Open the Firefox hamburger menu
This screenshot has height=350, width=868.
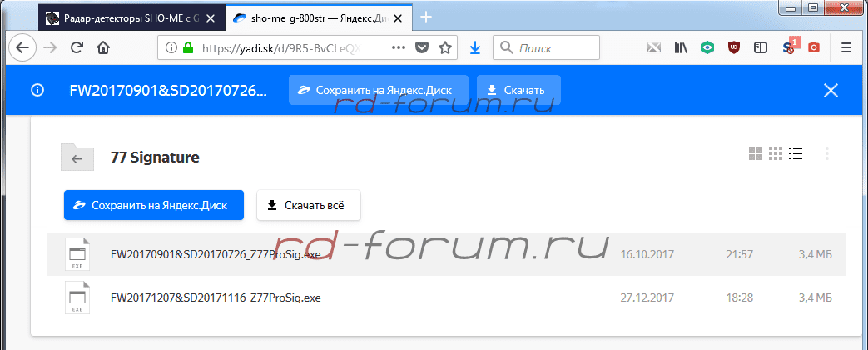tap(846, 48)
